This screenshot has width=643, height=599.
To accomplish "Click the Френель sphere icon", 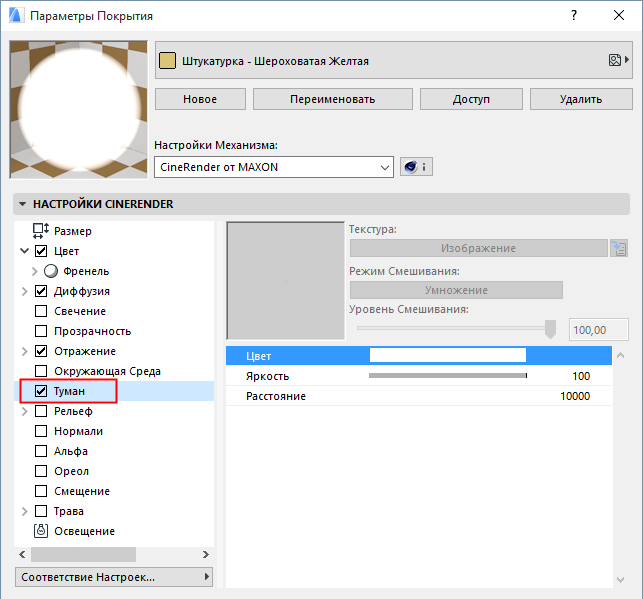I will click(51, 271).
